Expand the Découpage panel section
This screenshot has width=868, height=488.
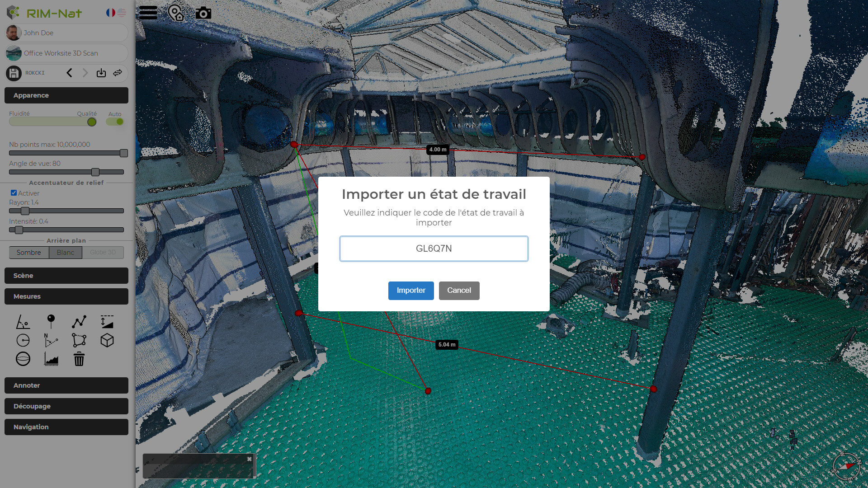pyautogui.click(x=66, y=406)
